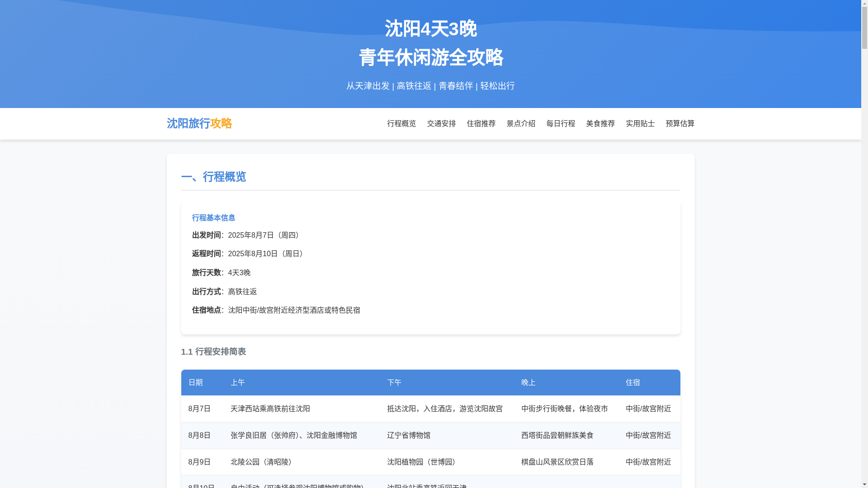Click the 行程基本信息 card title

(213, 218)
